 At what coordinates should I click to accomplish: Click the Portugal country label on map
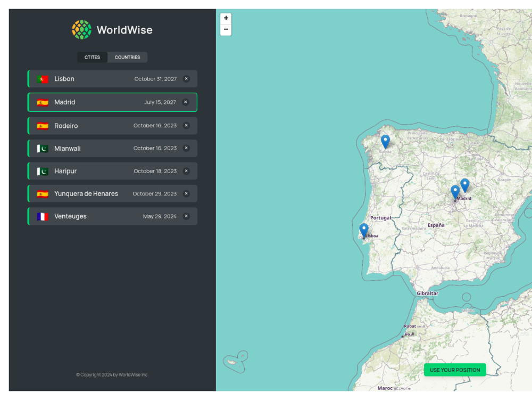(380, 218)
